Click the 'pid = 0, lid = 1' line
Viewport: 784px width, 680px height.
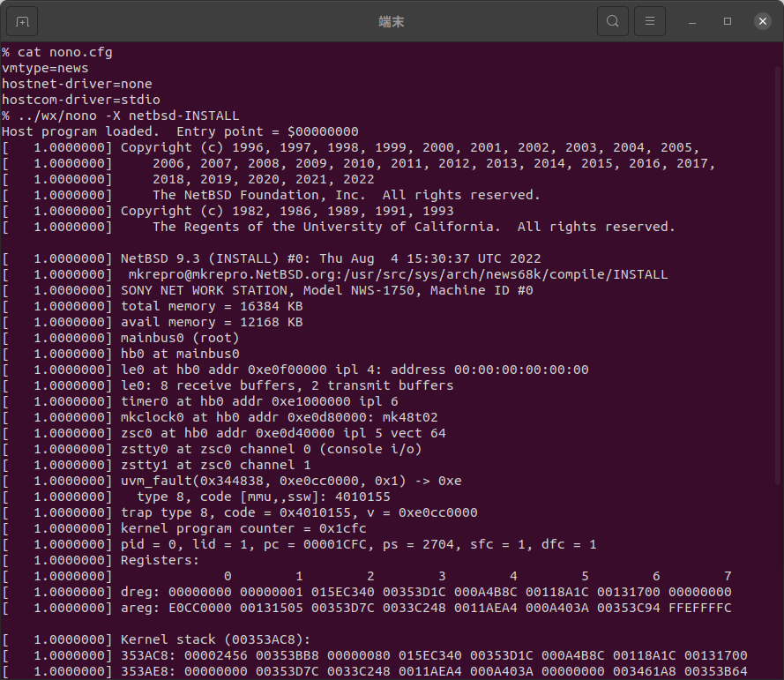pos(300,544)
